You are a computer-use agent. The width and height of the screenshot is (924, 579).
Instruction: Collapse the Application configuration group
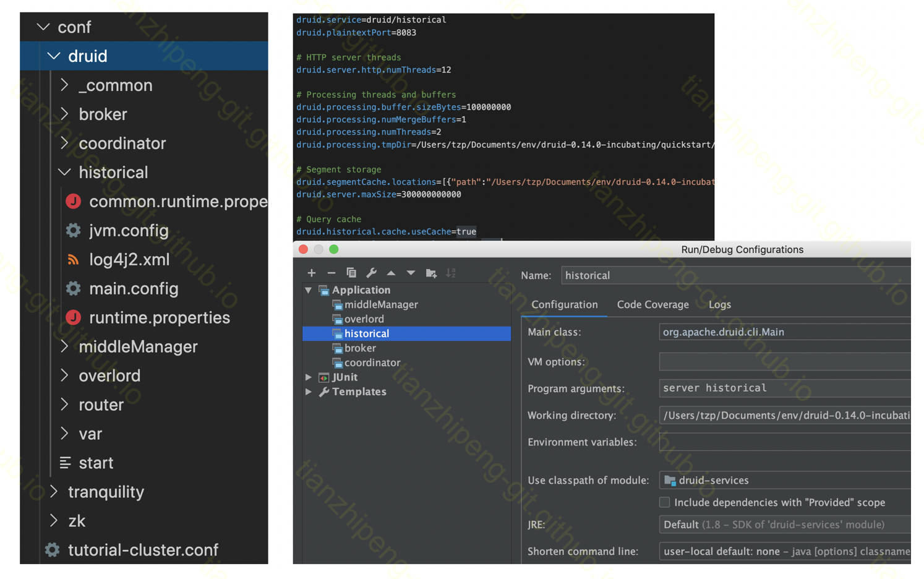tap(309, 290)
